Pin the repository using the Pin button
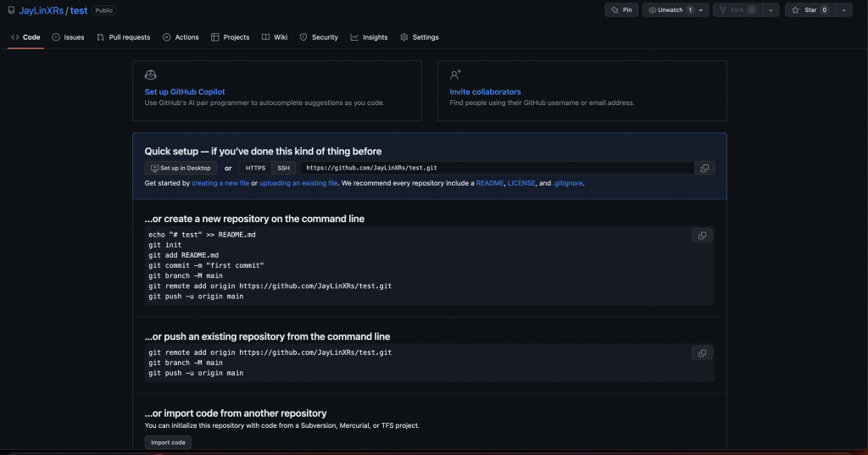Image resolution: width=868 pixels, height=455 pixels. click(x=621, y=10)
